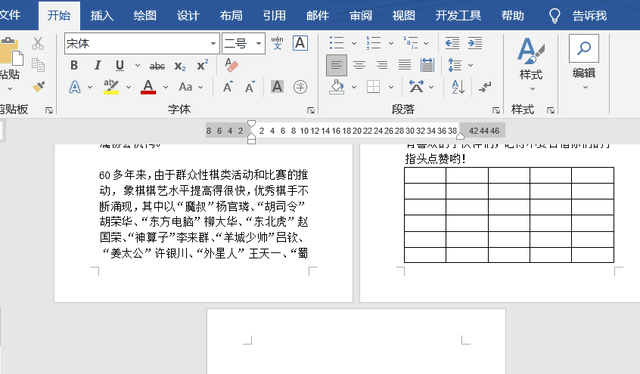
Task: Apply red font color
Action: (x=148, y=87)
